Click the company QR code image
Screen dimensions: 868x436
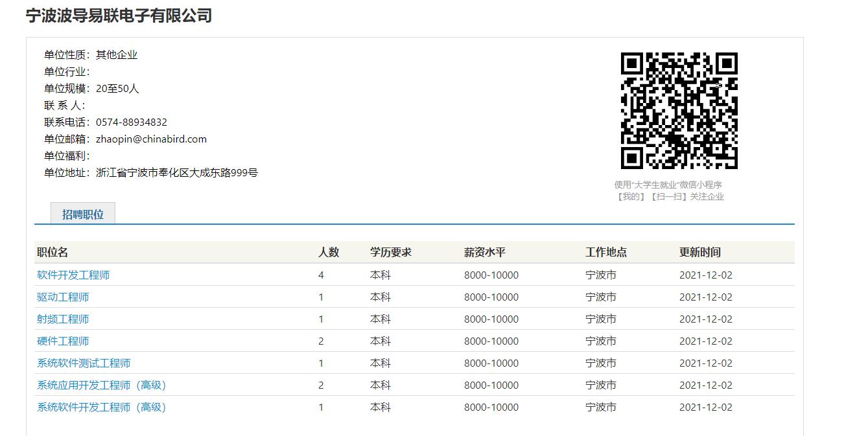[x=679, y=111]
